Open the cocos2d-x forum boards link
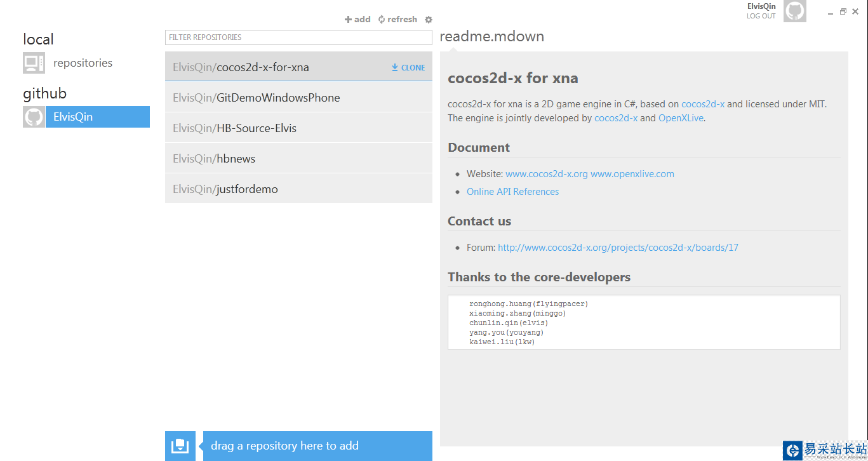This screenshot has height=461, width=868. [618, 248]
